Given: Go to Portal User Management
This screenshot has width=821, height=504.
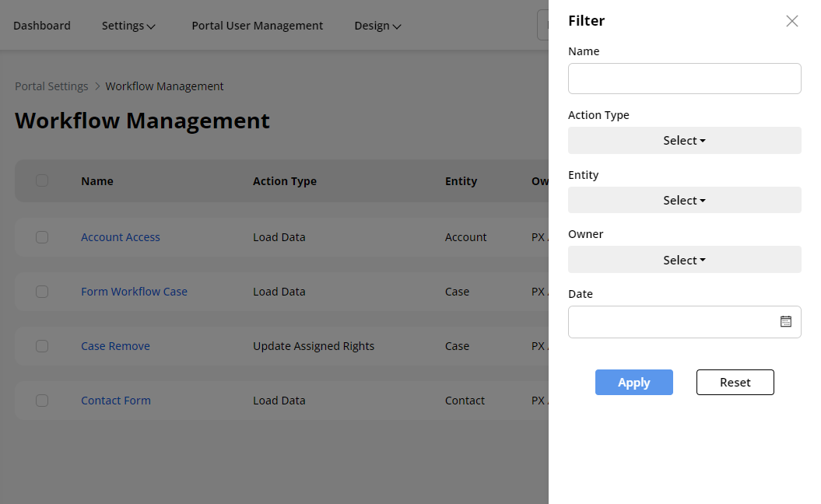Looking at the screenshot, I should (x=257, y=26).
